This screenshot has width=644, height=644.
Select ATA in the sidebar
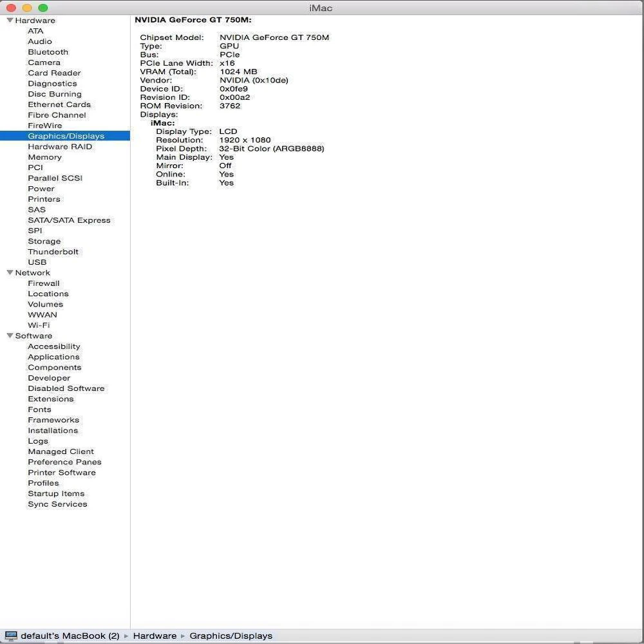point(35,31)
